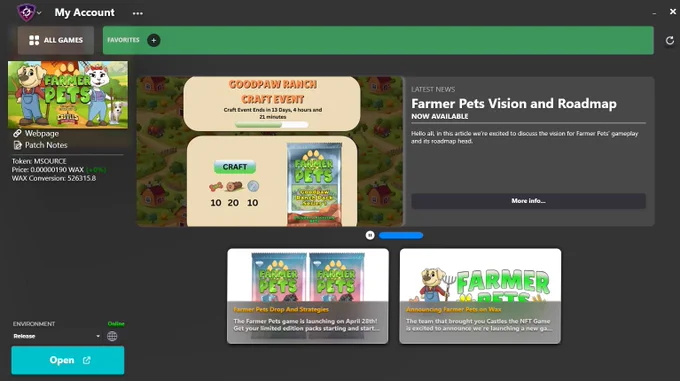Viewport: 680px width, 381px height.
Task: Open the Farmer Pets Drop And Strategies card
Action: (x=308, y=296)
